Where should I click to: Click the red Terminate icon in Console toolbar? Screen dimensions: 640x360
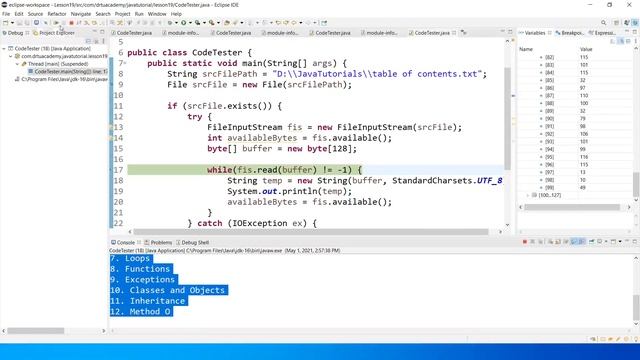525,242
